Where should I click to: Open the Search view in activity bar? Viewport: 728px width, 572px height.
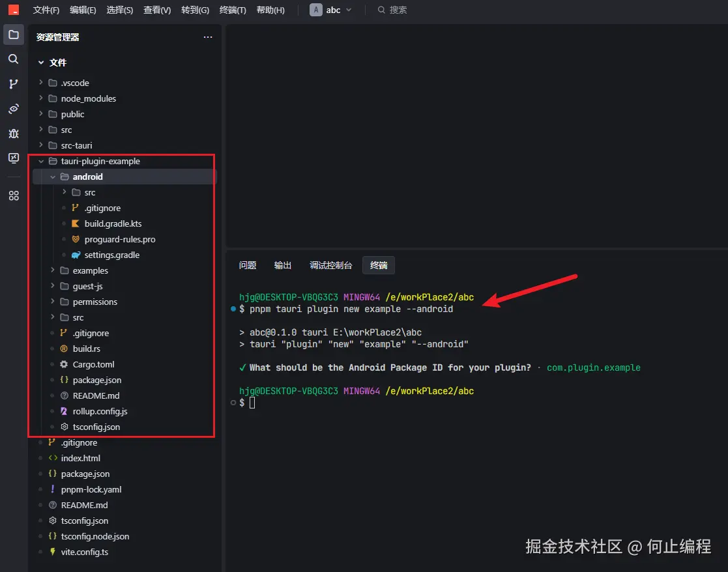(x=14, y=59)
